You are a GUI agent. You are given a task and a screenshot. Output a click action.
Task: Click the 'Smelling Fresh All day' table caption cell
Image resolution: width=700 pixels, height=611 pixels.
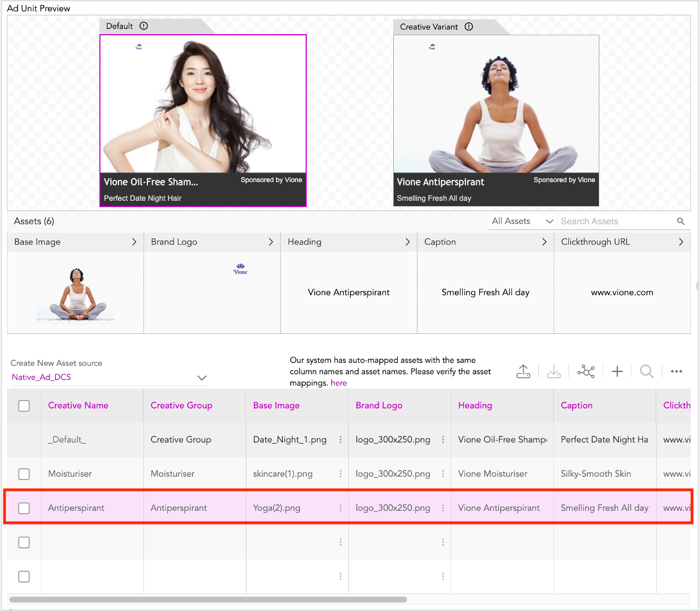point(604,508)
